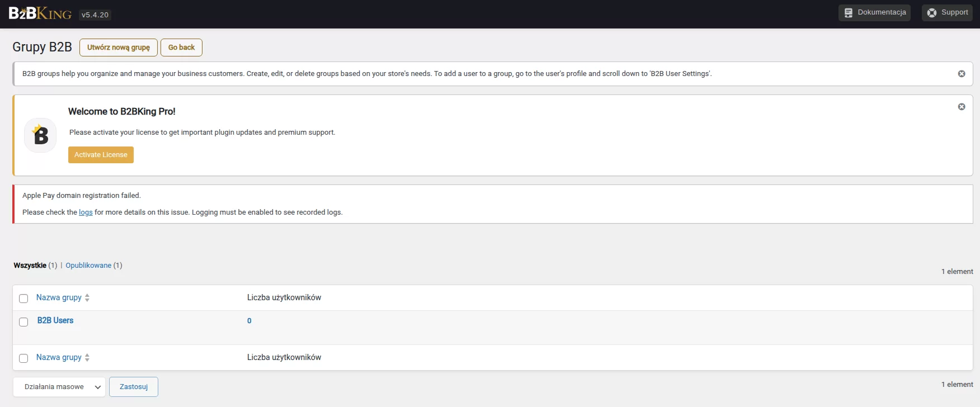Dismiss the B2B groups help notice
The height and width of the screenshot is (407, 980).
pos(961,74)
